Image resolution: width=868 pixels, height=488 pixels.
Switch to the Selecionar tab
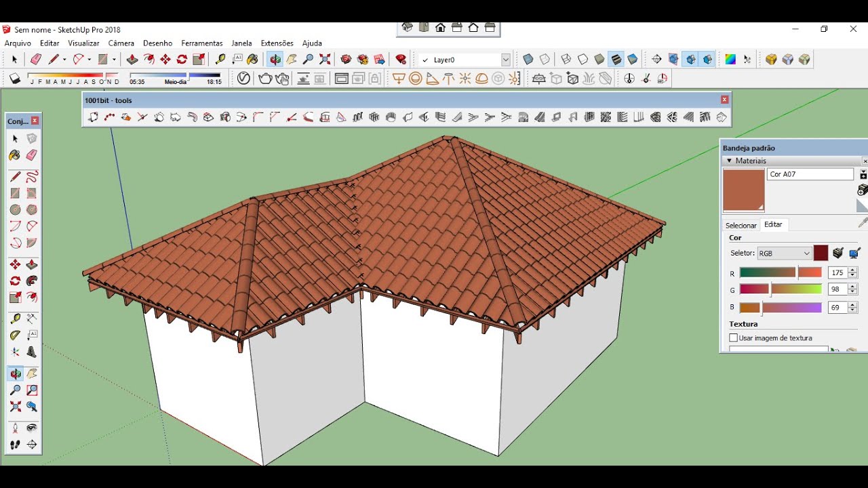coord(741,225)
